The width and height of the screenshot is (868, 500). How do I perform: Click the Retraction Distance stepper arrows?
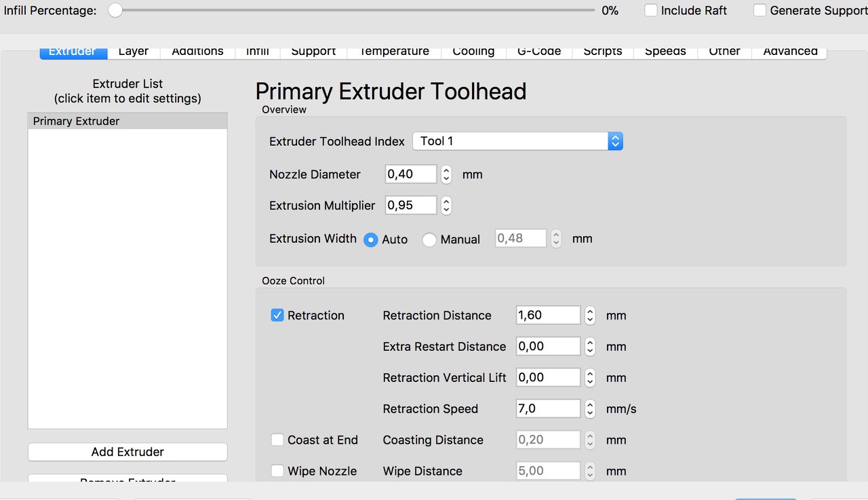[590, 315]
